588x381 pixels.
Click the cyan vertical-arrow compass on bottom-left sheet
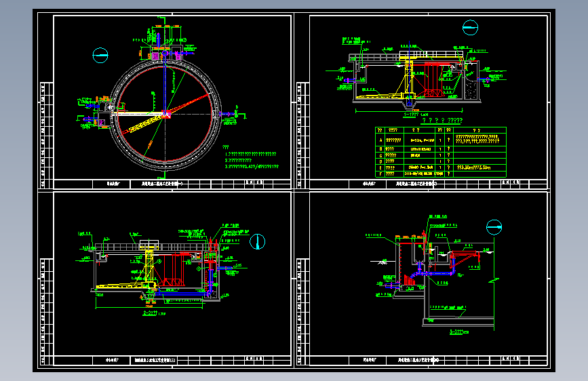tap(257, 241)
